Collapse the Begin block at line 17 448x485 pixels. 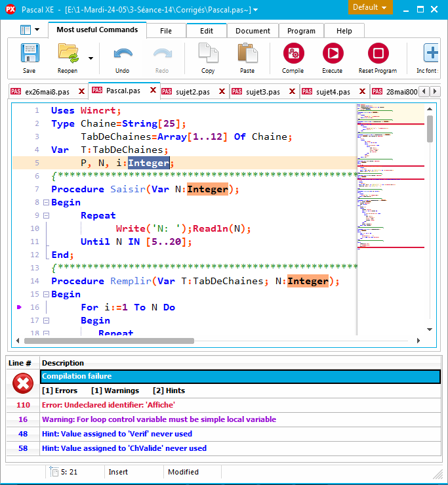pyautogui.click(x=46, y=320)
